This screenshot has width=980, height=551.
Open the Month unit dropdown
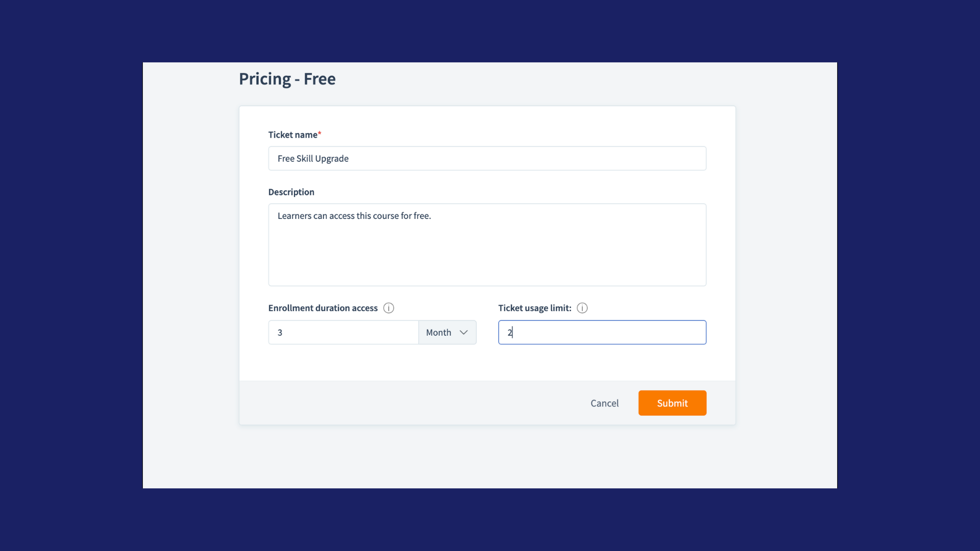click(x=447, y=333)
